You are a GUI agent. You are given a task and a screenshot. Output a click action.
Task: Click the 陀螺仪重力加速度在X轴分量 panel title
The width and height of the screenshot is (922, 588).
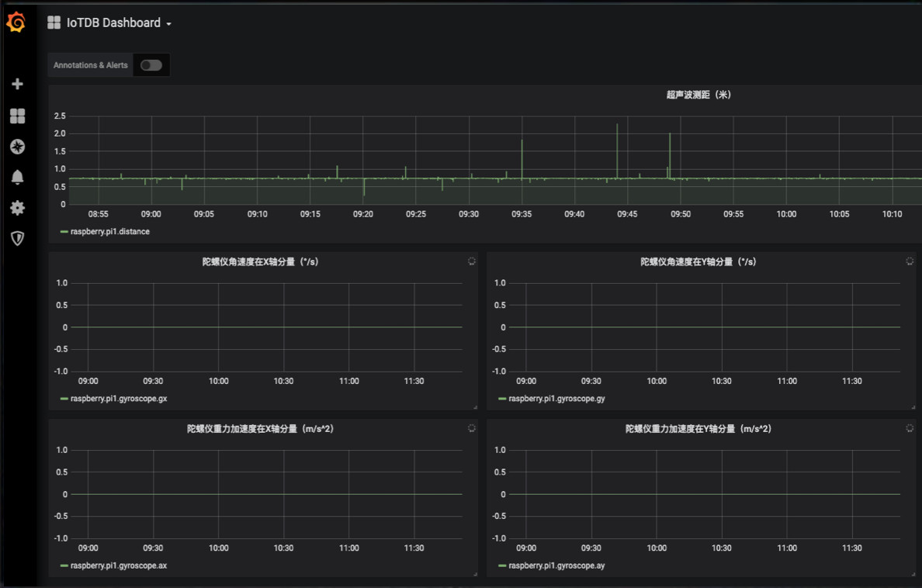tap(260, 427)
